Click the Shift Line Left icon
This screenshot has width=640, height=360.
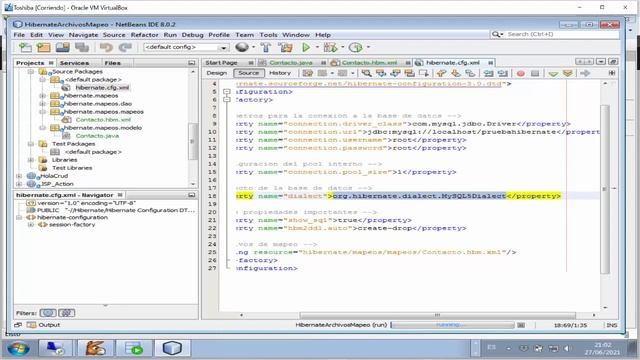point(489,73)
